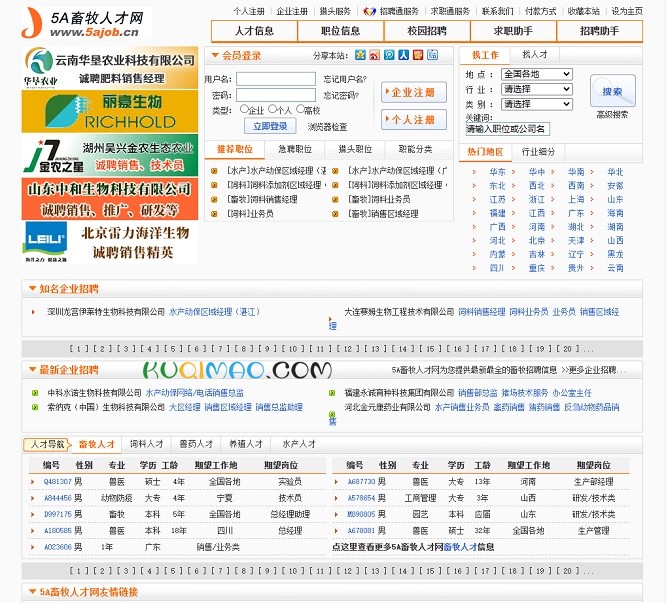Image resolution: width=666 pixels, height=603 pixels.
Task: Collapse the 5A畜牧人才网友情链接 section triangle
Action: point(32,592)
